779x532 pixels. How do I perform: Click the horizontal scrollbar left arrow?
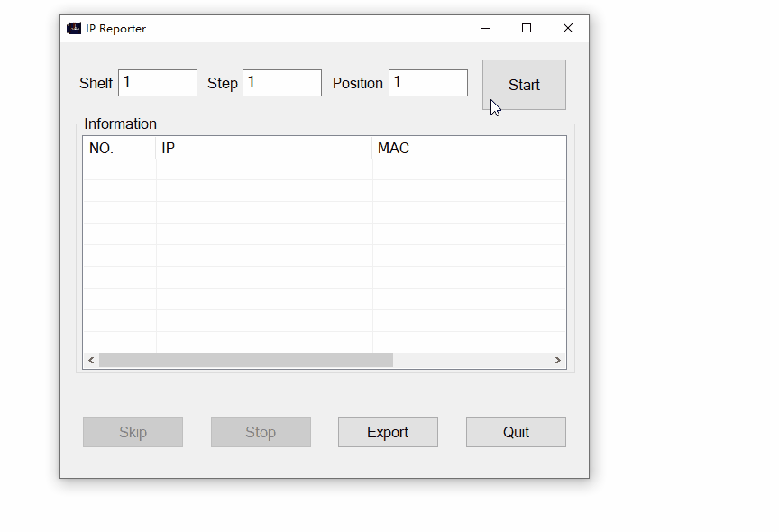91,360
